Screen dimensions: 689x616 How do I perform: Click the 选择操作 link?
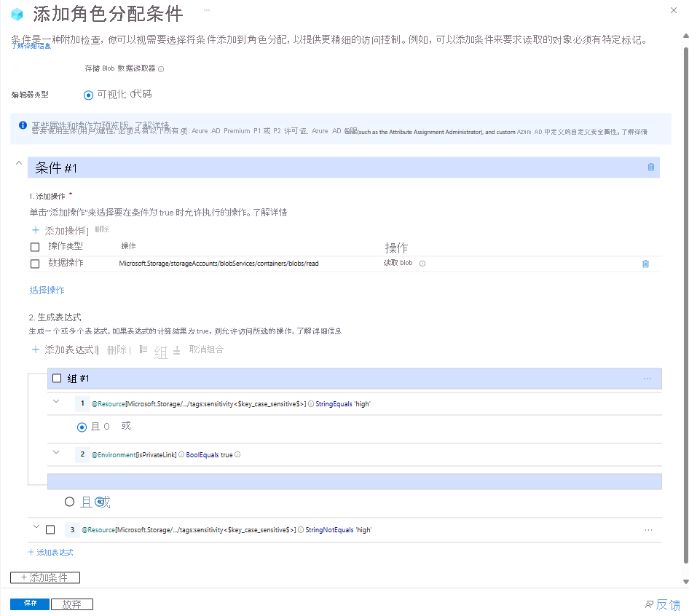47,291
